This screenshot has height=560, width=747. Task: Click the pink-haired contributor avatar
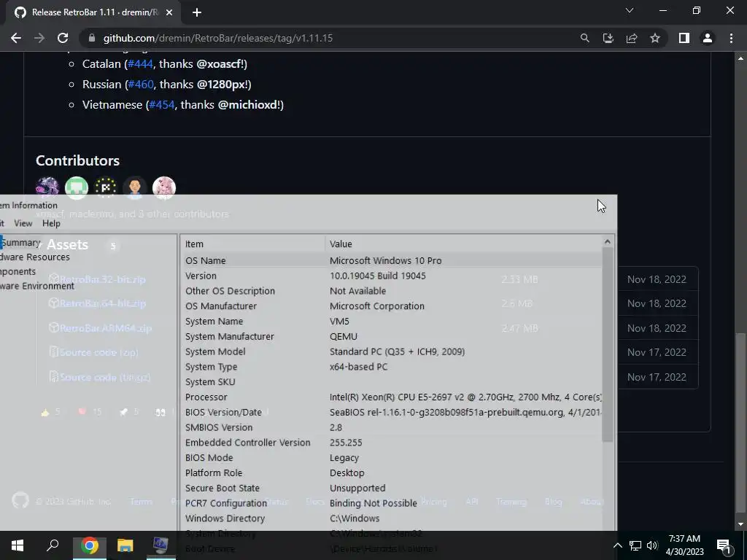pyautogui.click(x=164, y=187)
